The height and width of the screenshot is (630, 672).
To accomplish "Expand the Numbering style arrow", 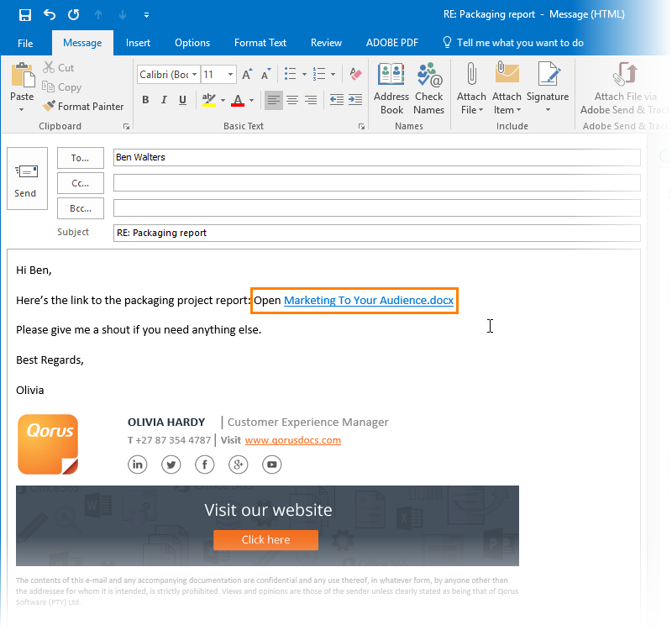I will [333, 75].
